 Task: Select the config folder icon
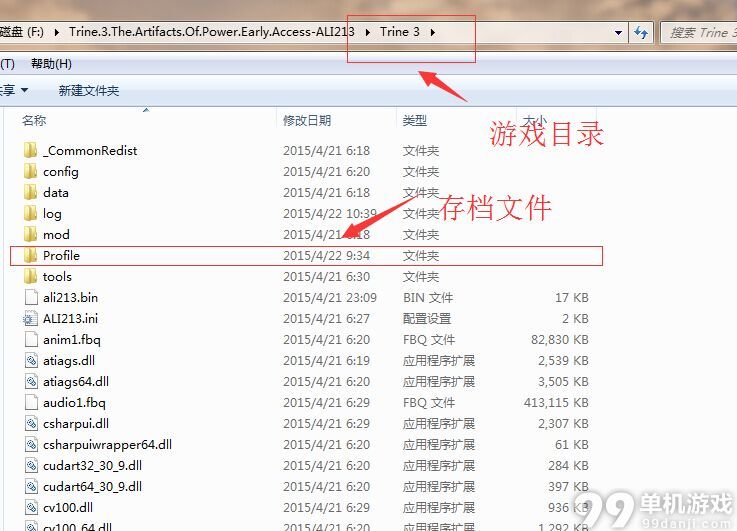pos(31,172)
